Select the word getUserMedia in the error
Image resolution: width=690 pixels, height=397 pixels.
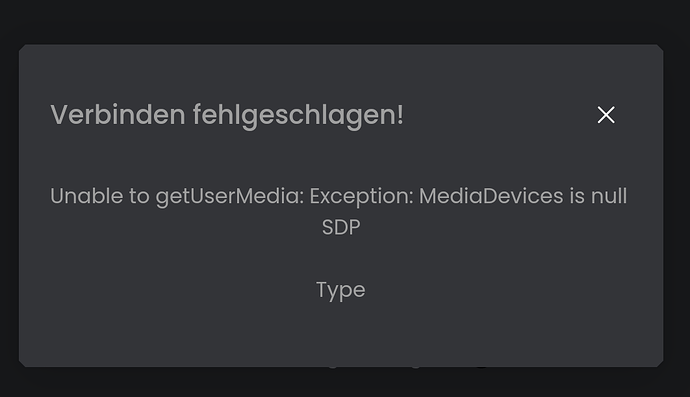tap(230, 196)
